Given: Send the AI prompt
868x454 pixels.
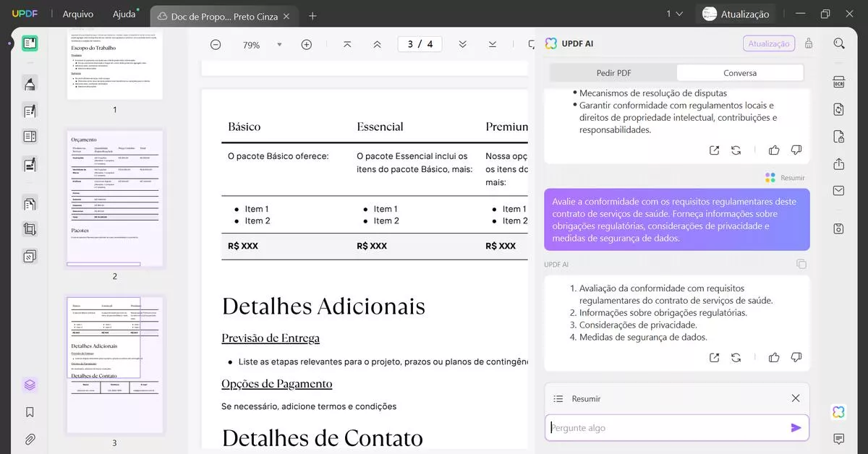Looking at the screenshot, I should (x=796, y=428).
